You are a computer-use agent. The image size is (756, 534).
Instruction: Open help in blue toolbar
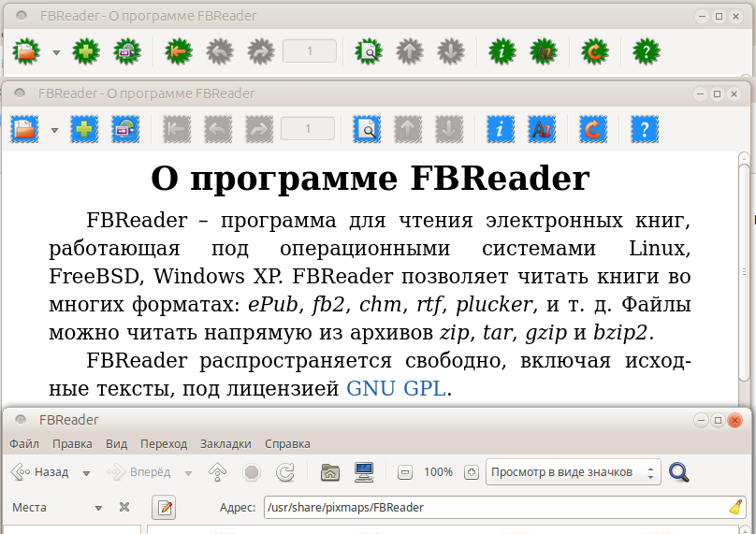coord(645,129)
